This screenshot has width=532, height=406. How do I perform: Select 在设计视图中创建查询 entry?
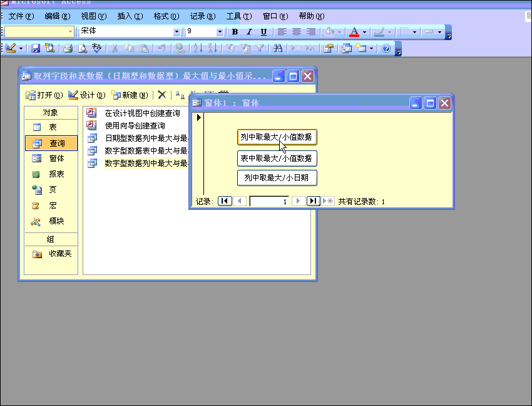(x=133, y=113)
